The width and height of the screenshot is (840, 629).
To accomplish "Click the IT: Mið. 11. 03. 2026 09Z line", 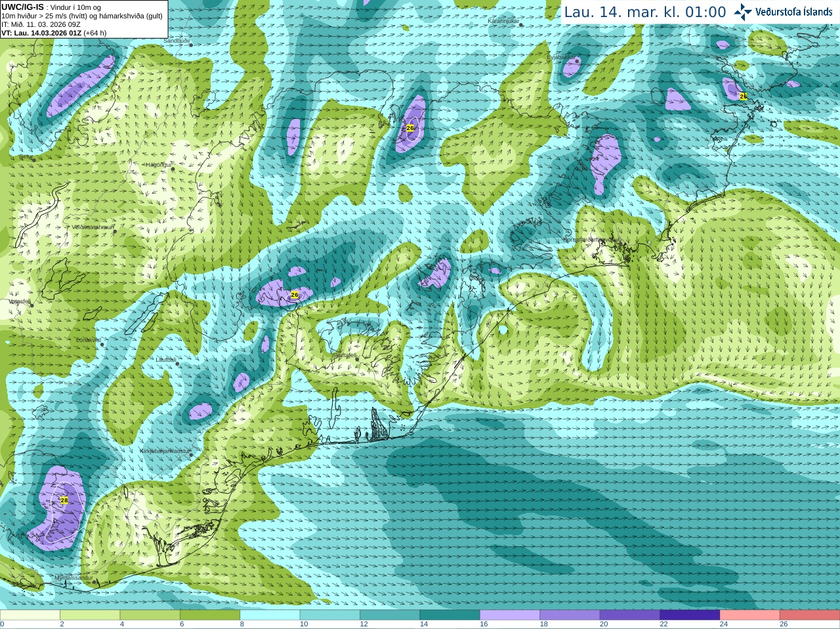I will (41, 24).
